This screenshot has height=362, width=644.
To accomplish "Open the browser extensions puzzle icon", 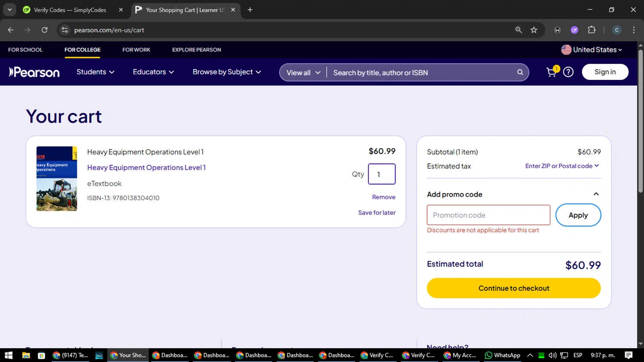I will [592, 30].
